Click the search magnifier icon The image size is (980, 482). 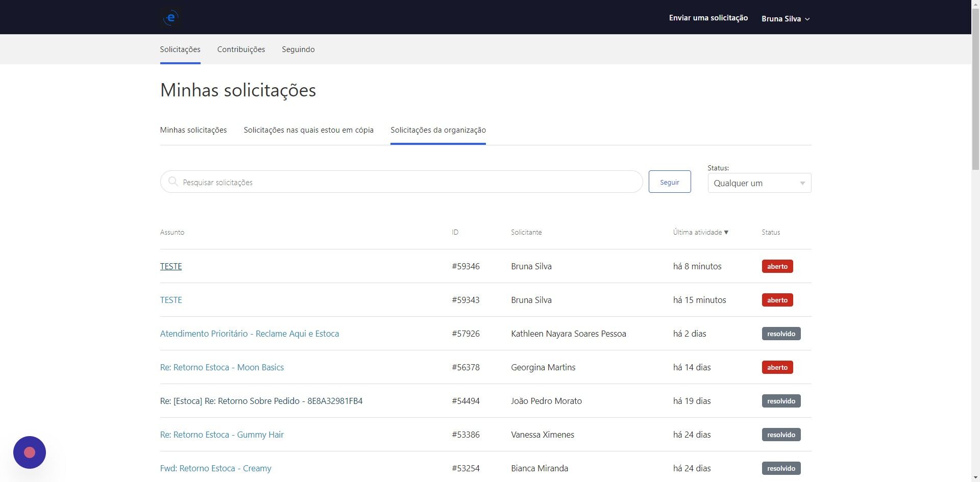click(173, 182)
